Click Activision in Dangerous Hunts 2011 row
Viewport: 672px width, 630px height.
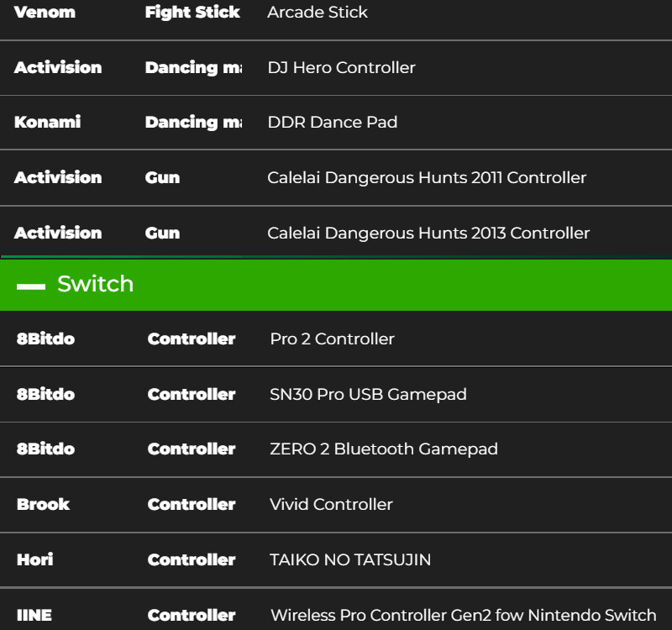coord(58,177)
